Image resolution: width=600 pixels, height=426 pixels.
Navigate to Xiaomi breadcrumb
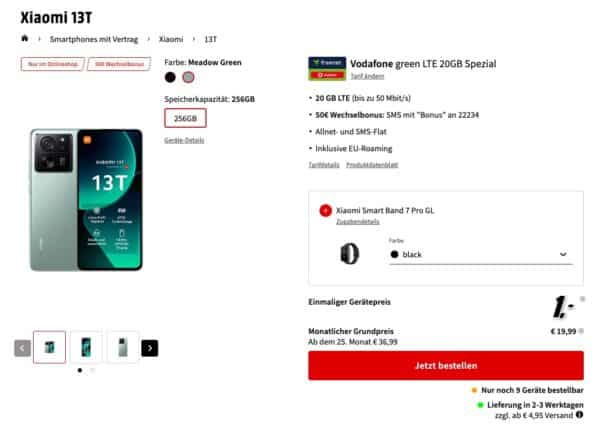(x=171, y=39)
